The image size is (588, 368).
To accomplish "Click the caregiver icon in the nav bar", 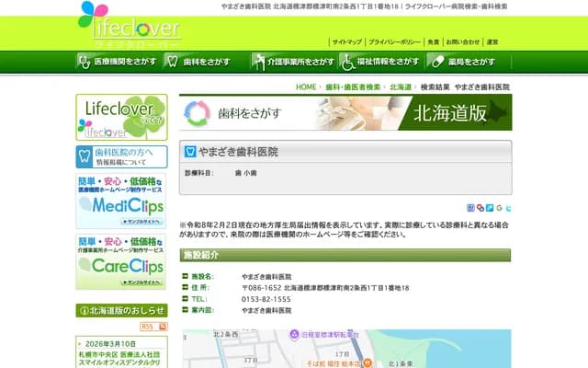I will 258,62.
